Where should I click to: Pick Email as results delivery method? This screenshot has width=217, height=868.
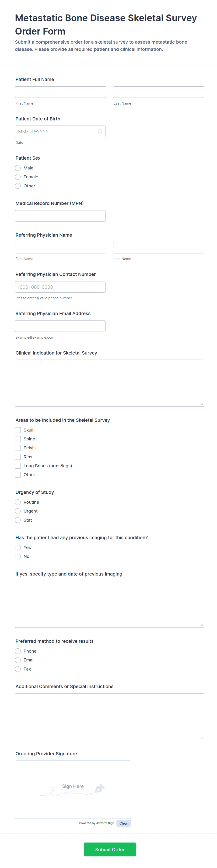tap(18, 660)
